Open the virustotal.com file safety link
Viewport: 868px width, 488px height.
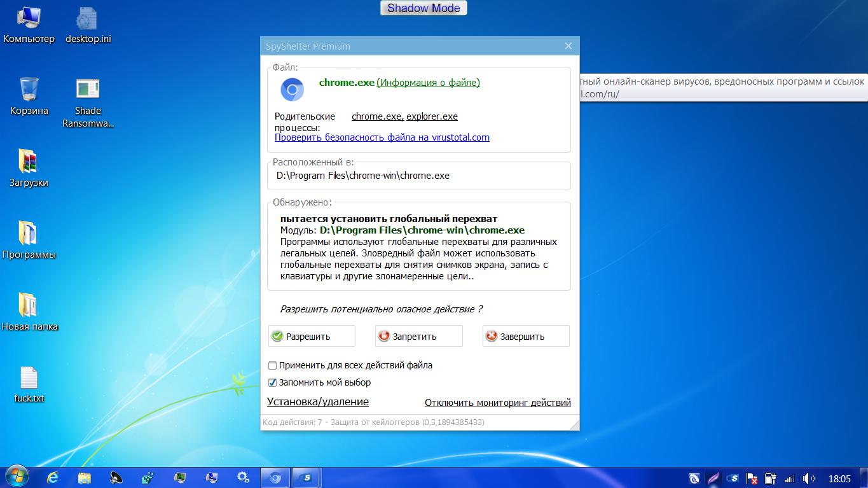click(382, 137)
